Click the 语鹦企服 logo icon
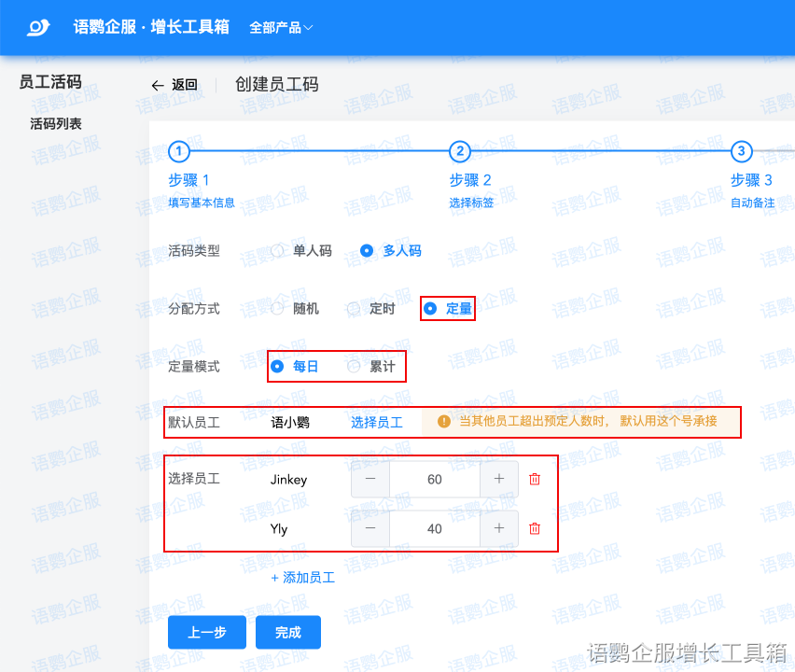Image resolution: width=795 pixels, height=672 pixels. tap(38, 27)
